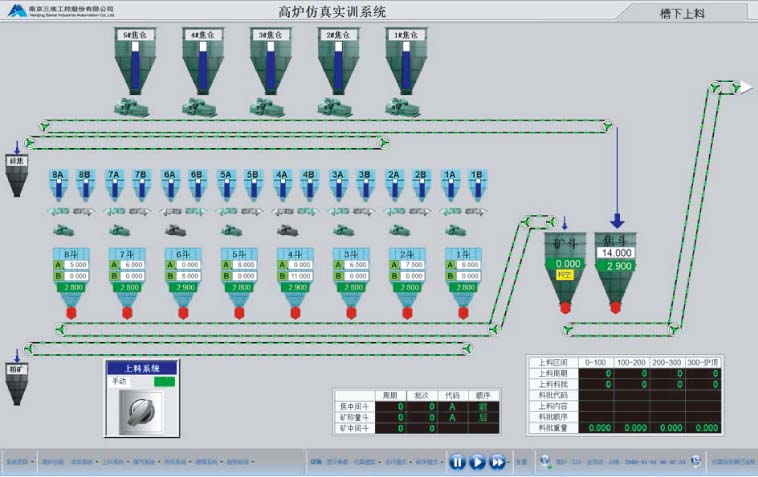Open the 切换 item in bottom bar
Viewport: 758px width, 477px height.
pyautogui.click(x=316, y=462)
